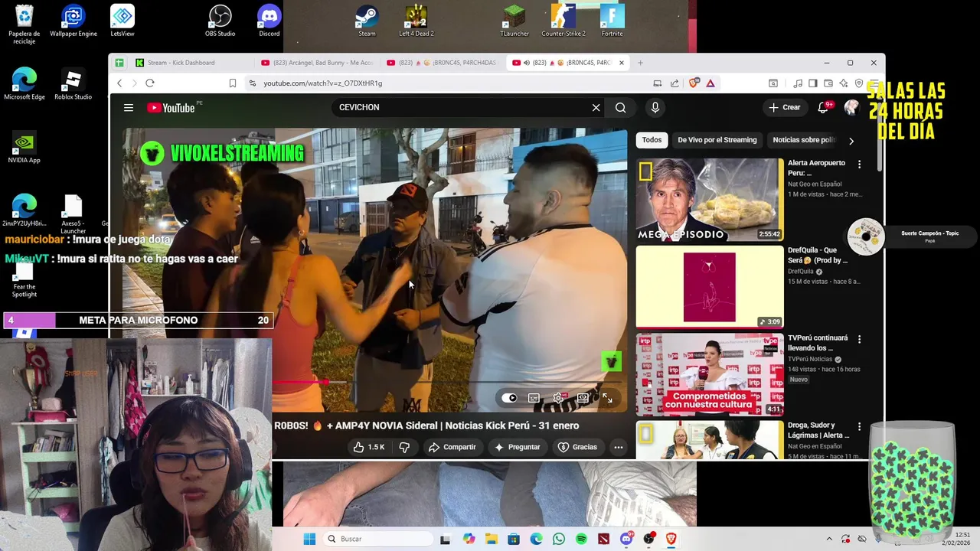This screenshot has width=980, height=551.
Task: Enter fullscreen on the video player
Action: tap(607, 398)
